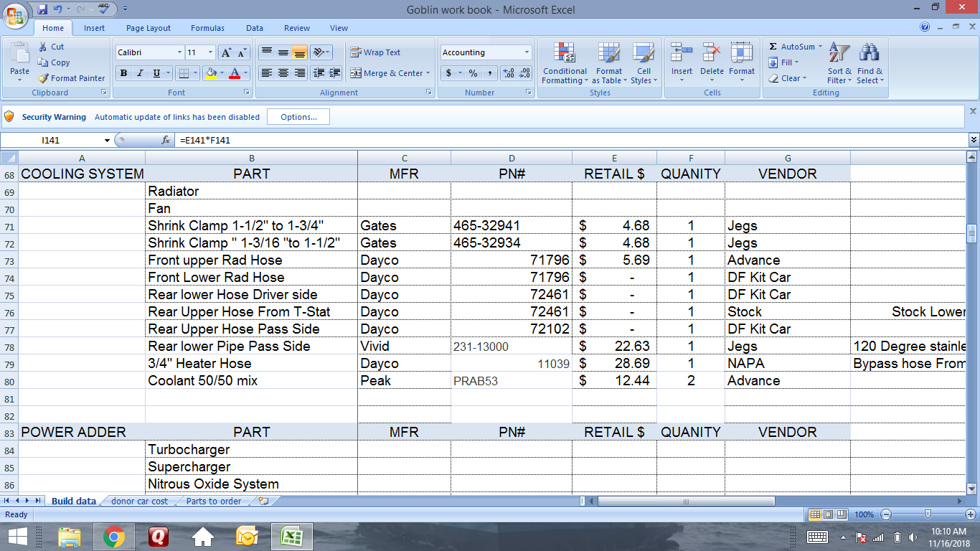
Task: Align text left
Action: 266,73
